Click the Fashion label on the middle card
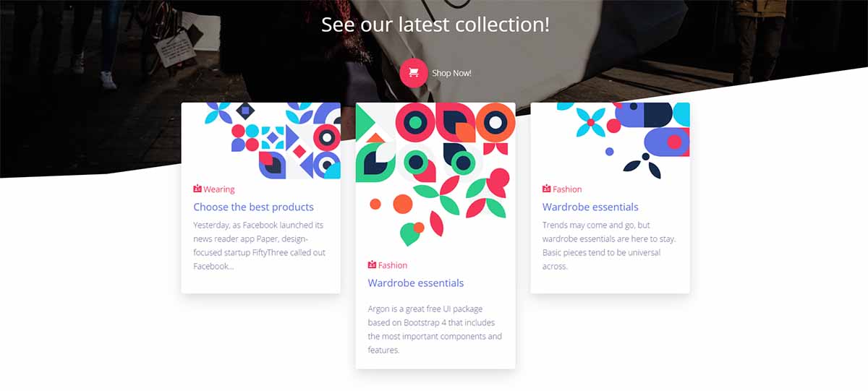 [393, 265]
